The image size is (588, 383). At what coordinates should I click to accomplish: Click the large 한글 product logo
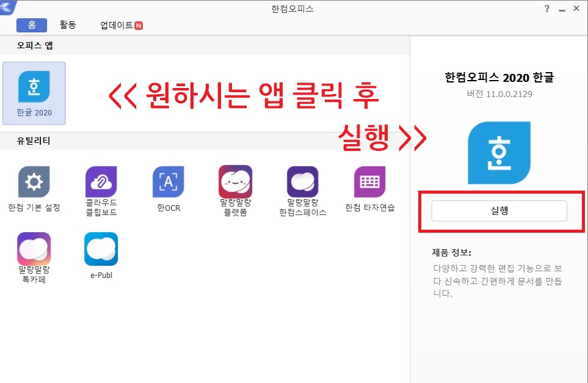tap(499, 151)
